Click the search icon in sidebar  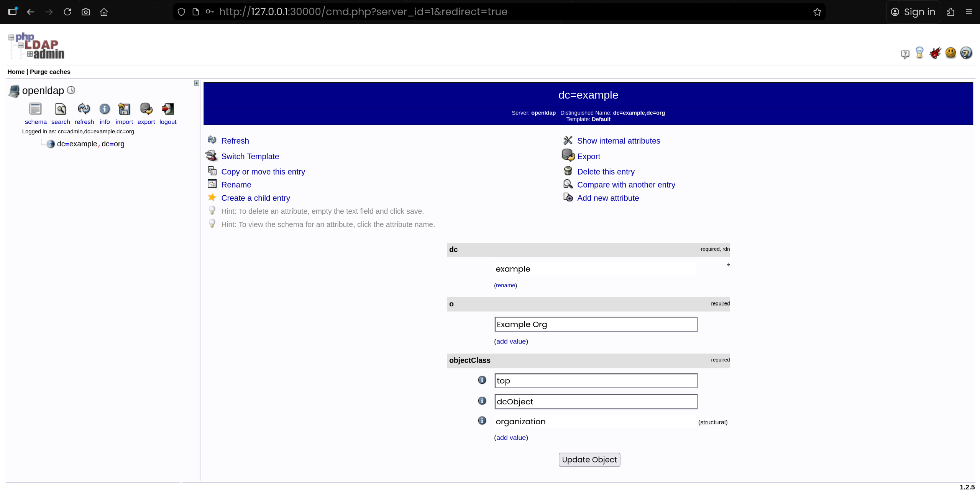61,109
